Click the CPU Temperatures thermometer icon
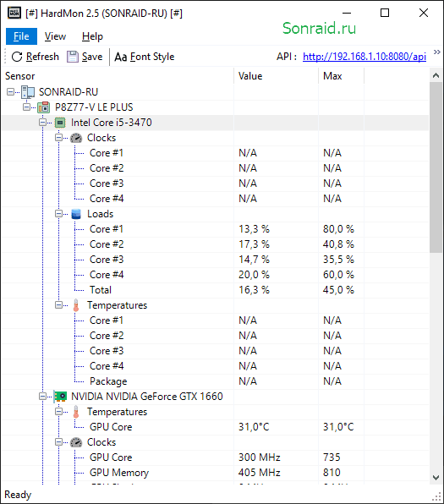 coord(76,305)
